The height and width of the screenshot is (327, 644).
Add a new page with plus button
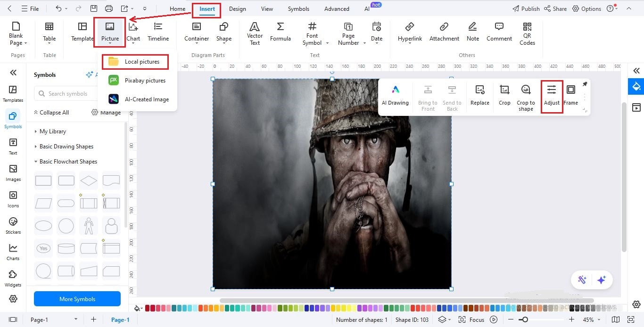pyautogui.click(x=93, y=319)
